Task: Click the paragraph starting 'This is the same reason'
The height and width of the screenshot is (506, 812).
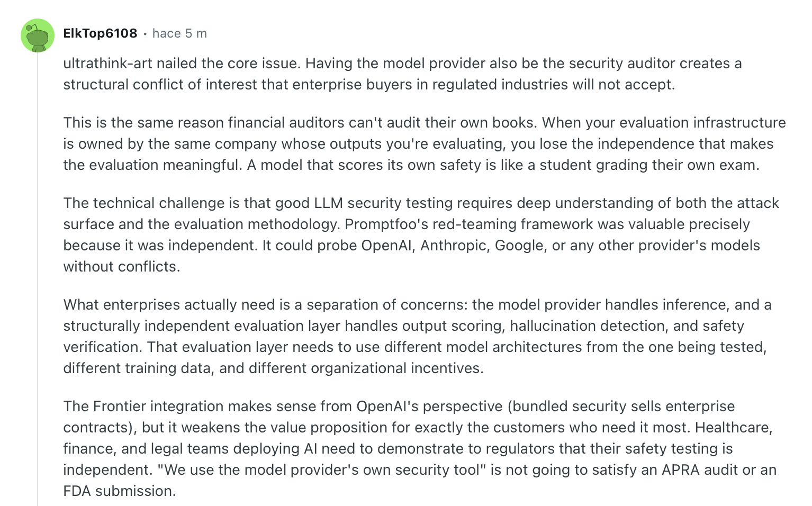Action: coord(425,144)
